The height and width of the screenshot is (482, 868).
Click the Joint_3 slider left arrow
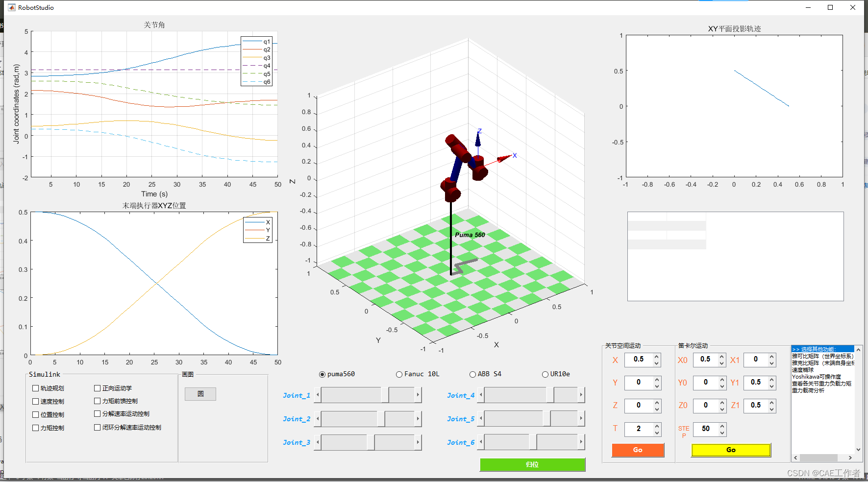click(x=318, y=442)
